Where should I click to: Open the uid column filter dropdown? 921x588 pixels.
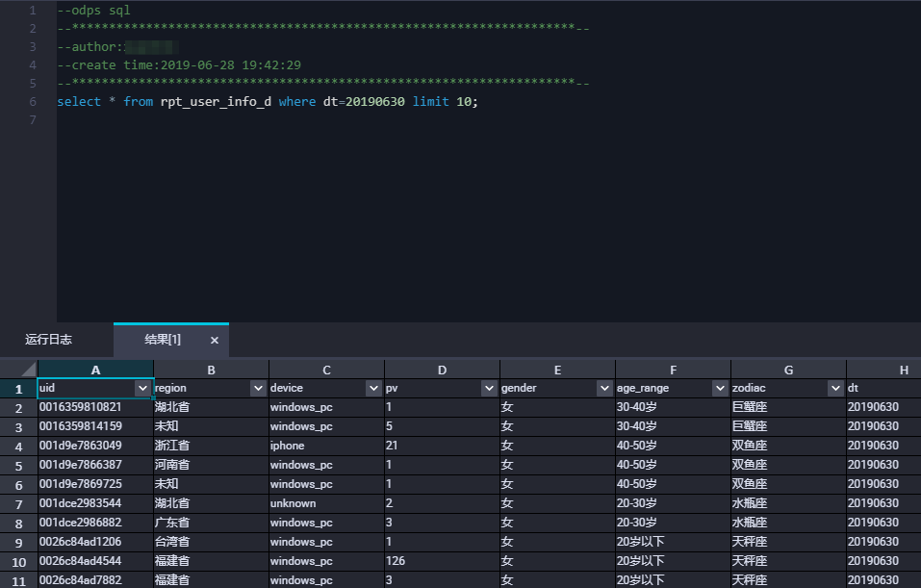(x=142, y=388)
